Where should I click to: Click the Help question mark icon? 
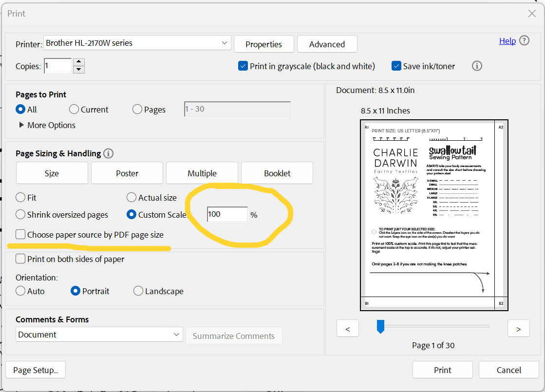[x=524, y=41]
